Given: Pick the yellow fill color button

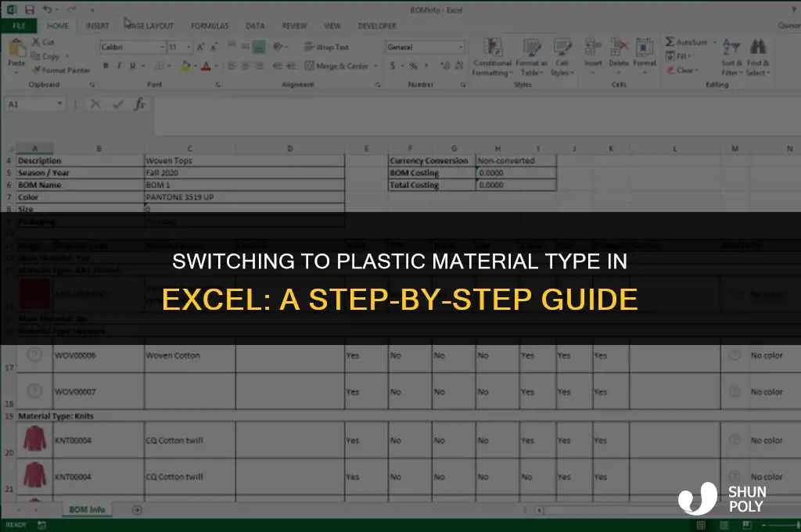Looking at the screenshot, I should [185, 66].
